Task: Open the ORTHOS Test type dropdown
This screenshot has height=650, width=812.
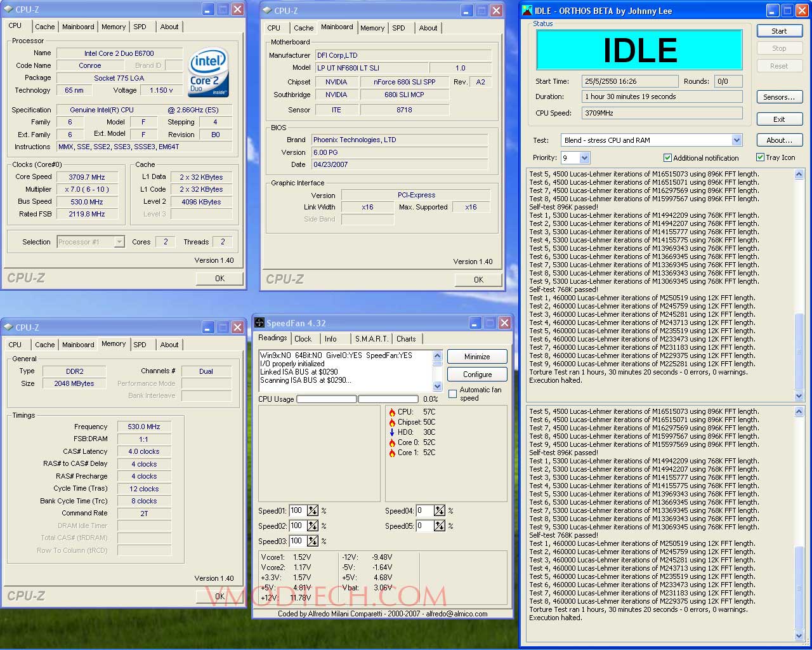Action: (x=737, y=140)
